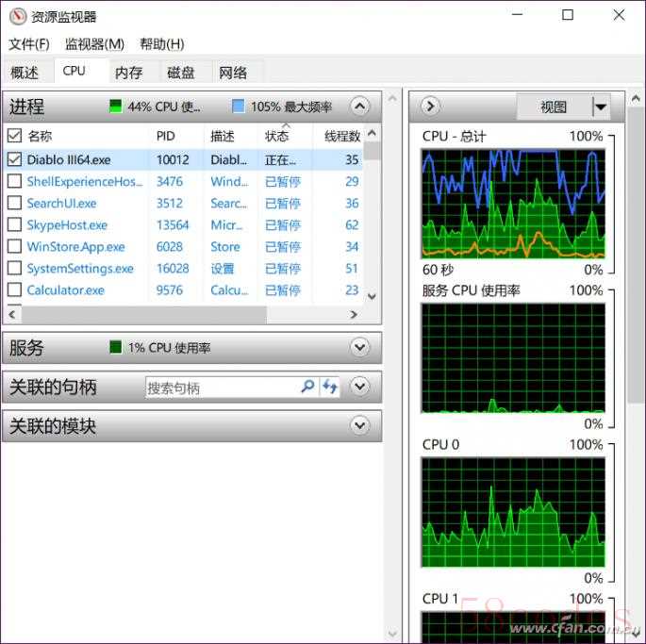
Task: Click the 视图 button
Action: [x=554, y=107]
